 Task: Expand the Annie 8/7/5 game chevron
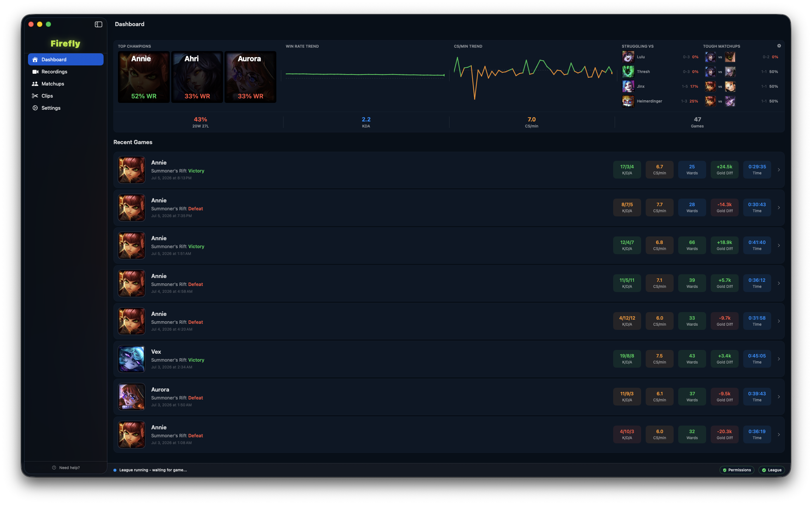(779, 208)
